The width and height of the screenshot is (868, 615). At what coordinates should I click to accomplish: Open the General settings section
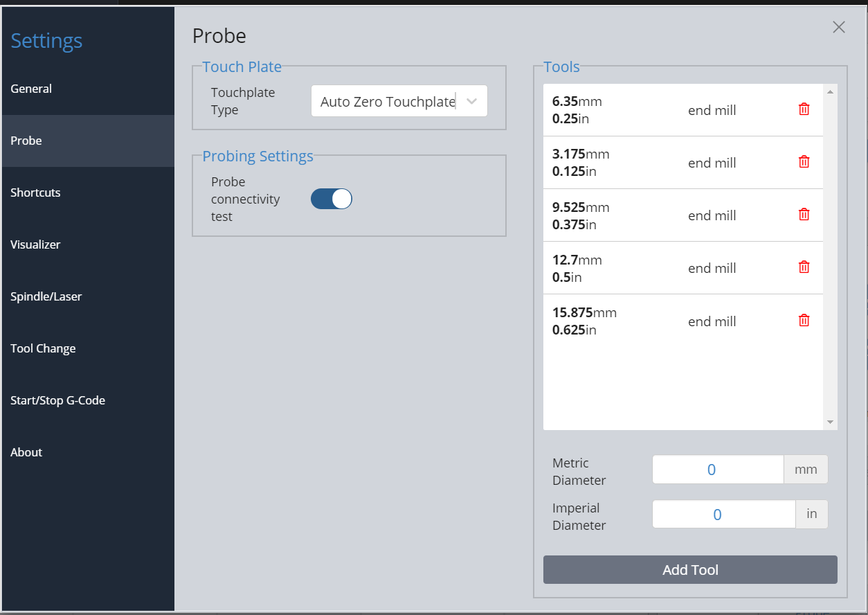coord(31,89)
